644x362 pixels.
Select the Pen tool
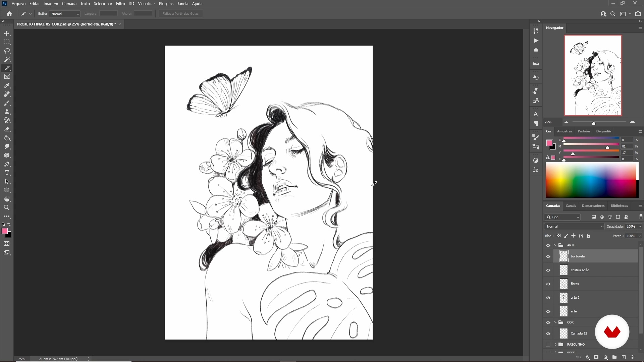[7, 164]
